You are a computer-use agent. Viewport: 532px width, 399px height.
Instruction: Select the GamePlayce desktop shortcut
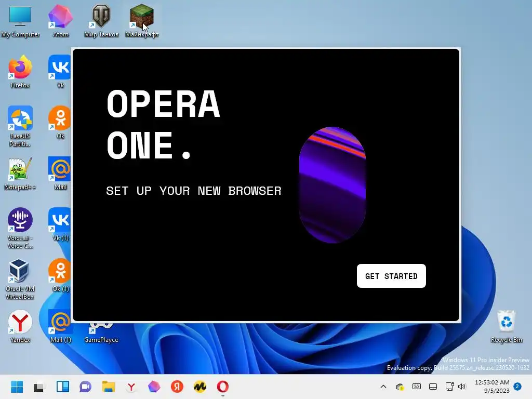coord(101,333)
